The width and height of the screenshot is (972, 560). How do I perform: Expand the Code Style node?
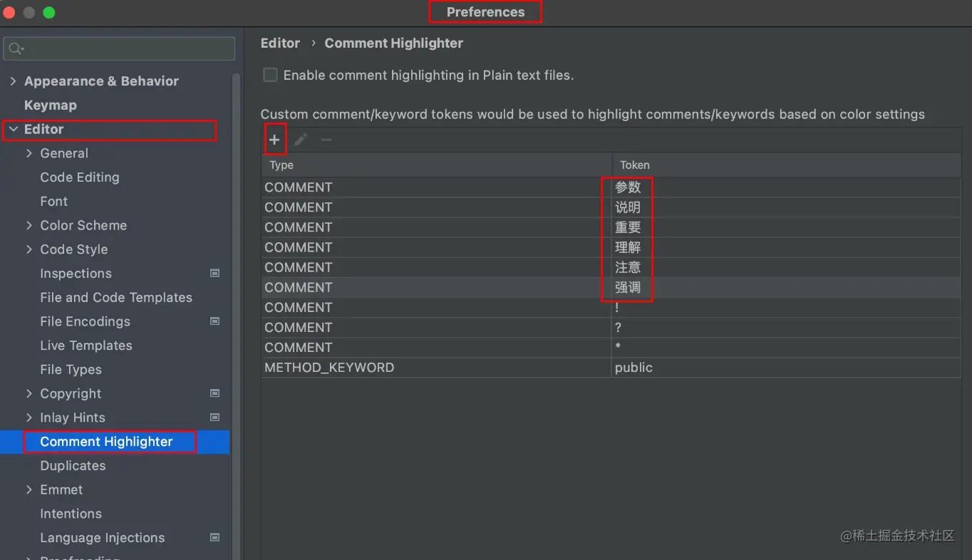(x=29, y=249)
